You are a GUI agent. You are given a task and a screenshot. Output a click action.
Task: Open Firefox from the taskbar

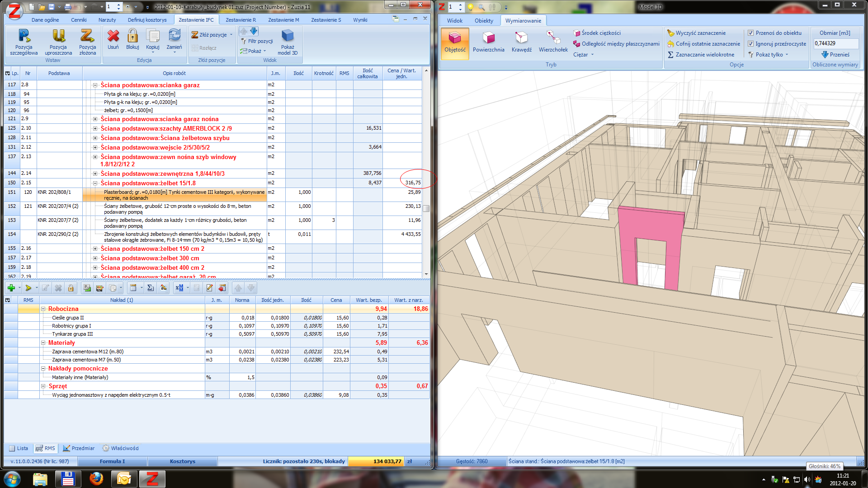click(x=96, y=479)
